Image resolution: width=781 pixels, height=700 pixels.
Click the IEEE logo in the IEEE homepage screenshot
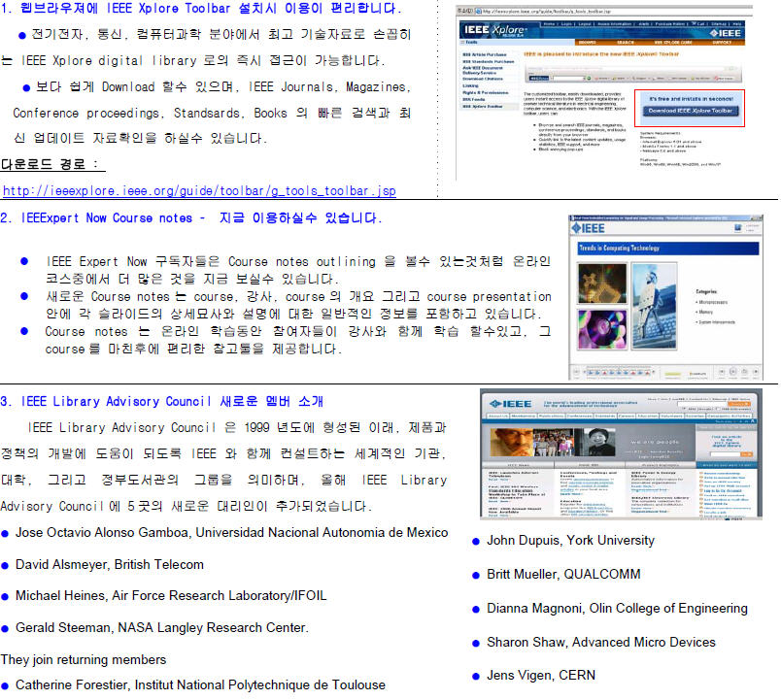tap(511, 403)
